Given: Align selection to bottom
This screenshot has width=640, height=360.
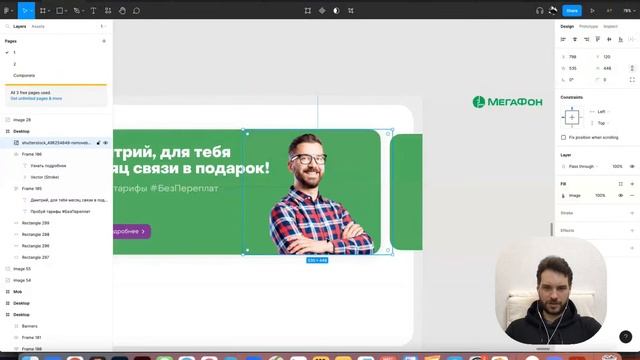Looking at the screenshot, I should 620,39.
